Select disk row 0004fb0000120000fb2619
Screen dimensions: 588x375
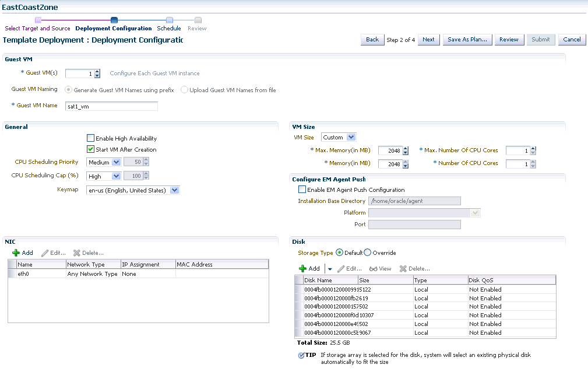tap(425, 298)
